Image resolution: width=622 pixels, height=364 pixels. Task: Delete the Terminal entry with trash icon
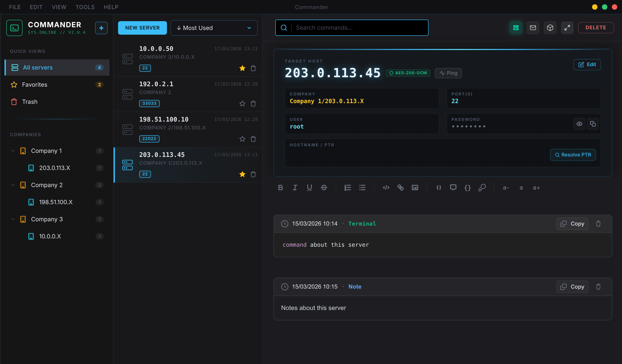tap(598, 224)
